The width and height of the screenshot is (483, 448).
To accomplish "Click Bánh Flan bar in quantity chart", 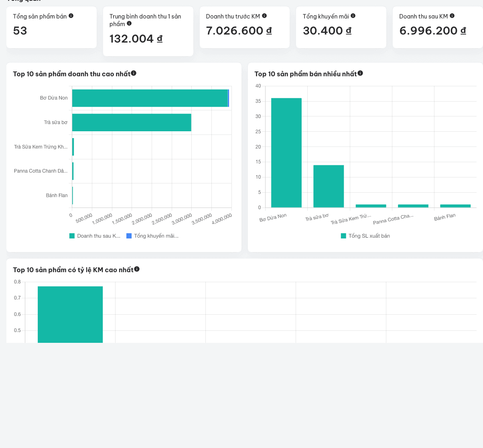I will coord(455,206).
